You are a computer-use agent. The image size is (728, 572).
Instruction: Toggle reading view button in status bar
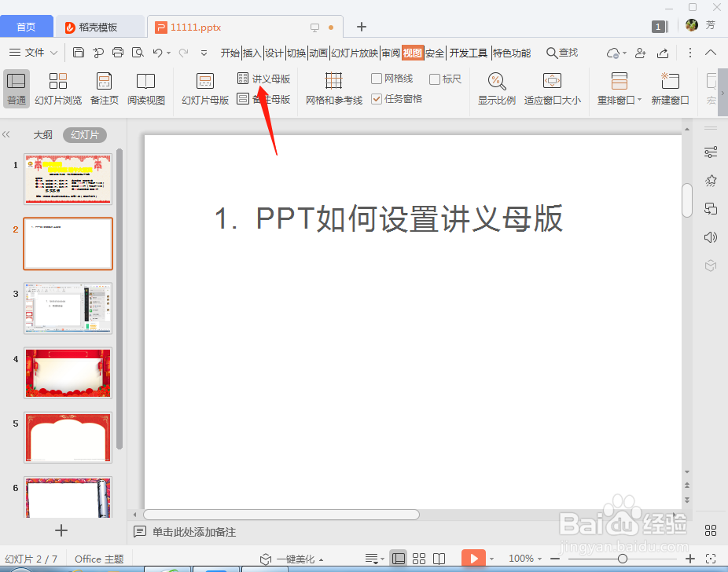[x=439, y=559]
